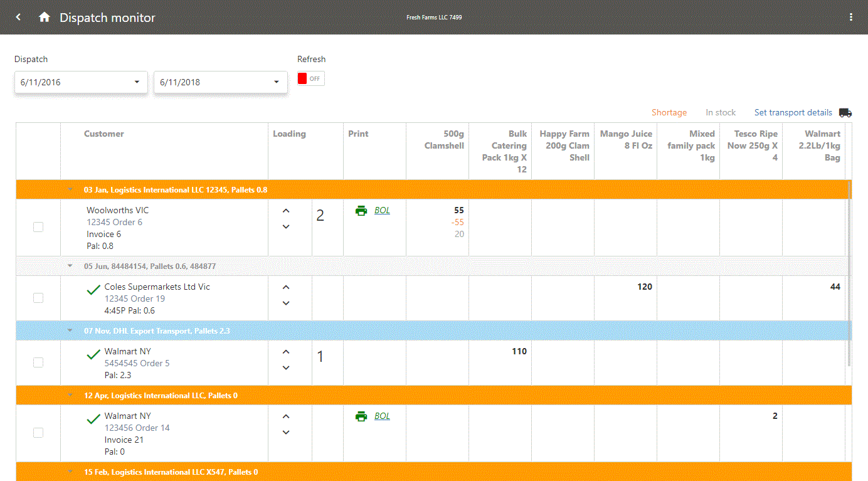Click the In stock legend label
This screenshot has height=481, width=868.
[x=721, y=113]
